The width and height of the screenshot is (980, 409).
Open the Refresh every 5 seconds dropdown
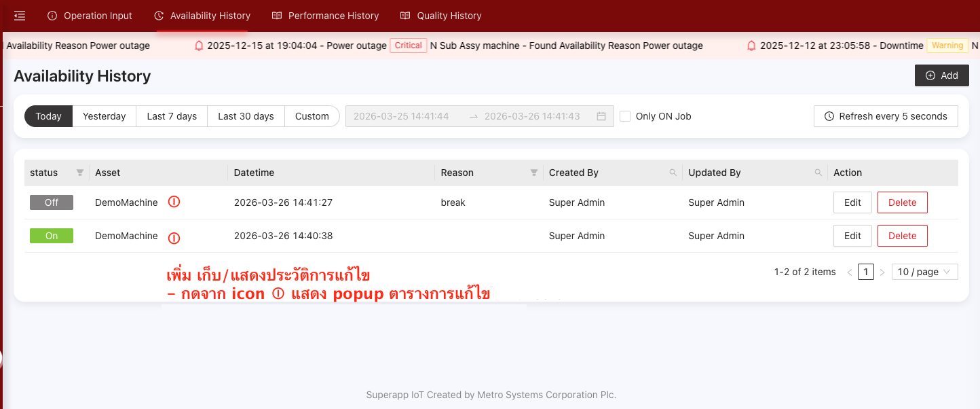[886, 116]
